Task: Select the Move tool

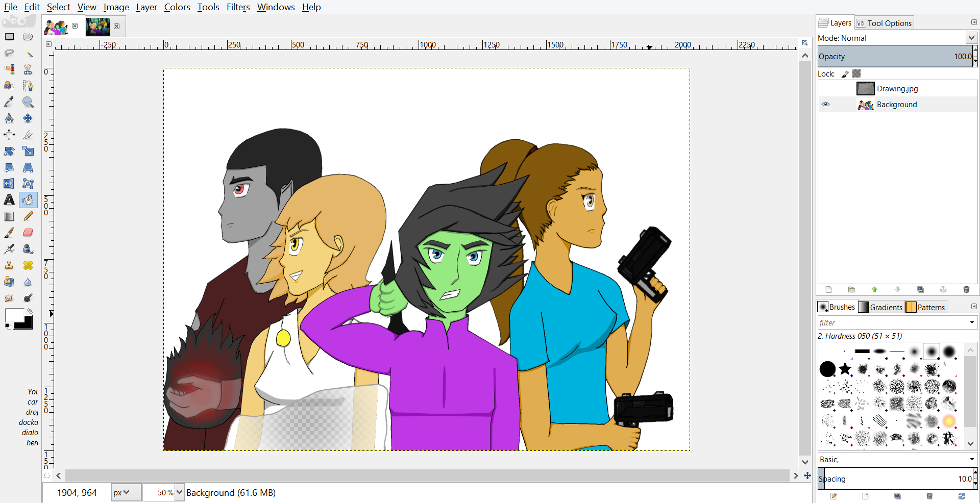Action: click(x=28, y=118)
